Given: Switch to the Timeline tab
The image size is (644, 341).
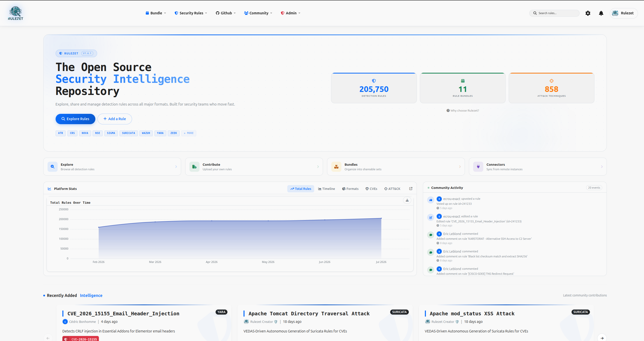Looking at the screenshot, I should 327,189.
